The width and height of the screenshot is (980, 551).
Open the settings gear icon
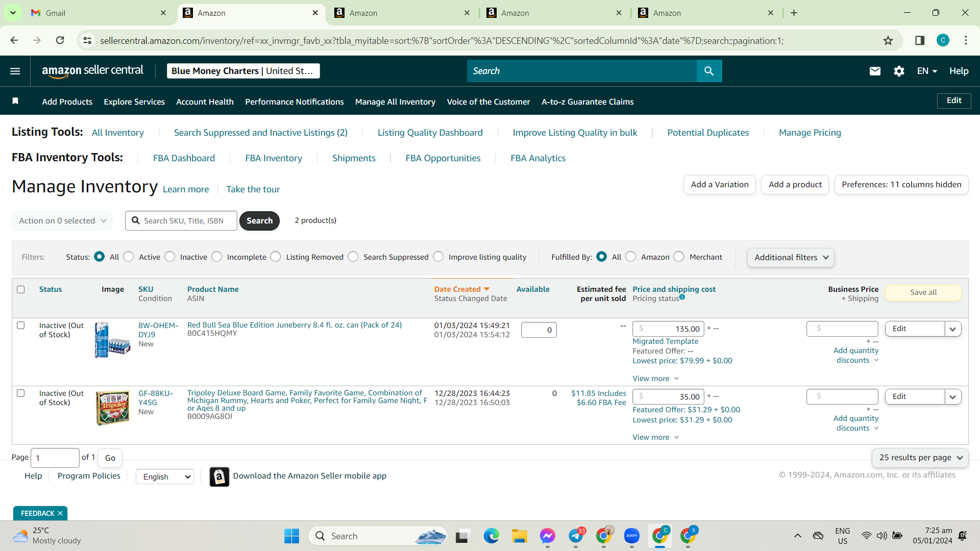pos(899,71)
